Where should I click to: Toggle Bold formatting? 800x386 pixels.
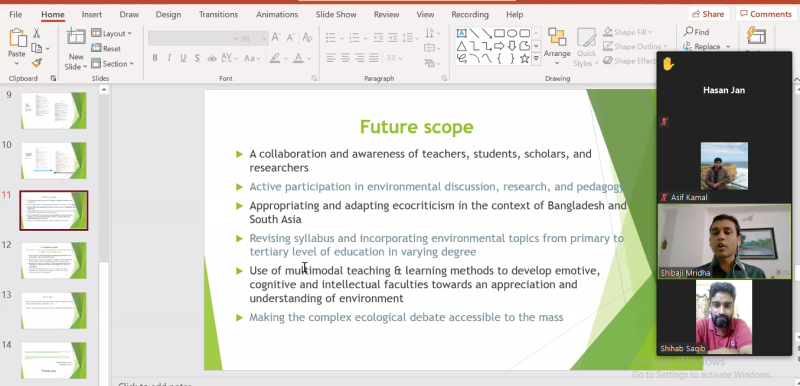pos(155,58)
